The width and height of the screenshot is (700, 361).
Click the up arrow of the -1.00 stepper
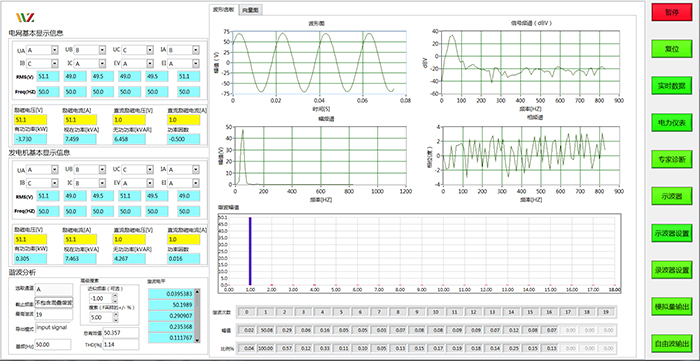[x=115, y=295]
